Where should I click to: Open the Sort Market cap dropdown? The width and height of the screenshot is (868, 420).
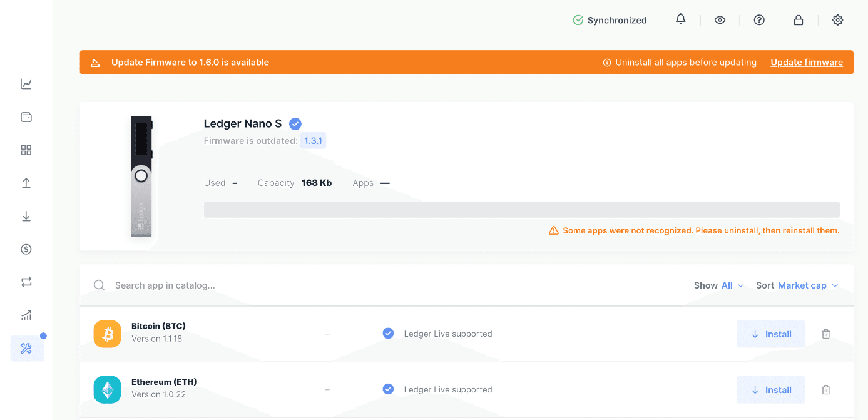pyautogui.click(x=807, y=285)
